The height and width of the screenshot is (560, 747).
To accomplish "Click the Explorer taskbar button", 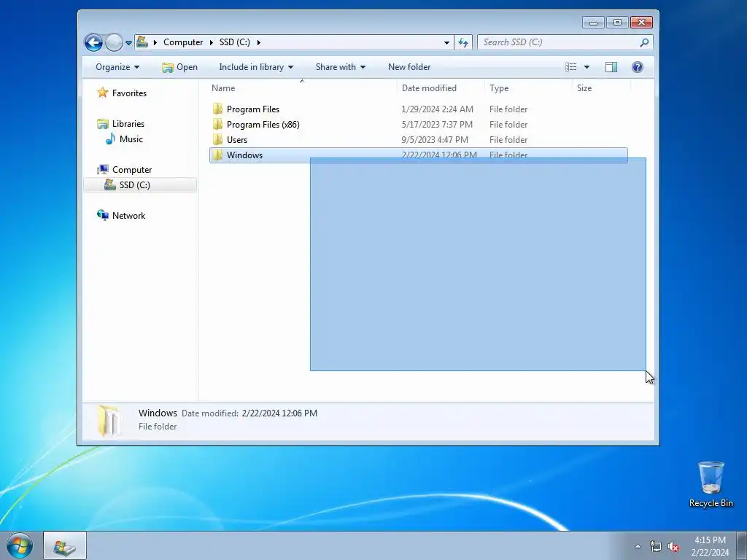I will [65, 546].
